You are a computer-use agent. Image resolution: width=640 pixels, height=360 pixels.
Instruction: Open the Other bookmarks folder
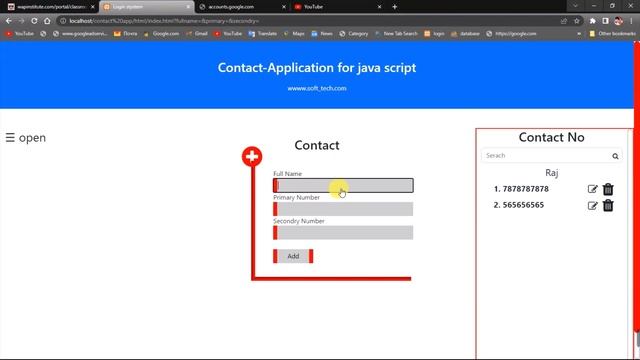click(612, 34)
